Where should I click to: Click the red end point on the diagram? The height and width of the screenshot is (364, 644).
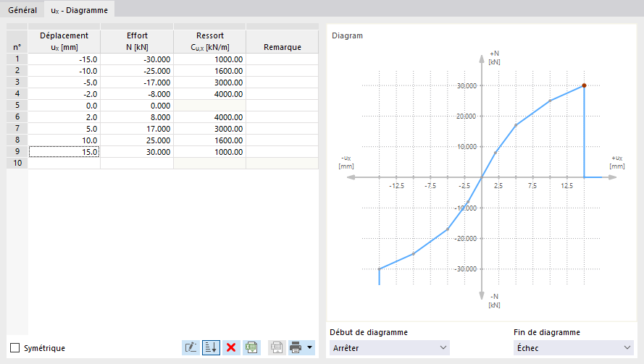click(584, 85)
